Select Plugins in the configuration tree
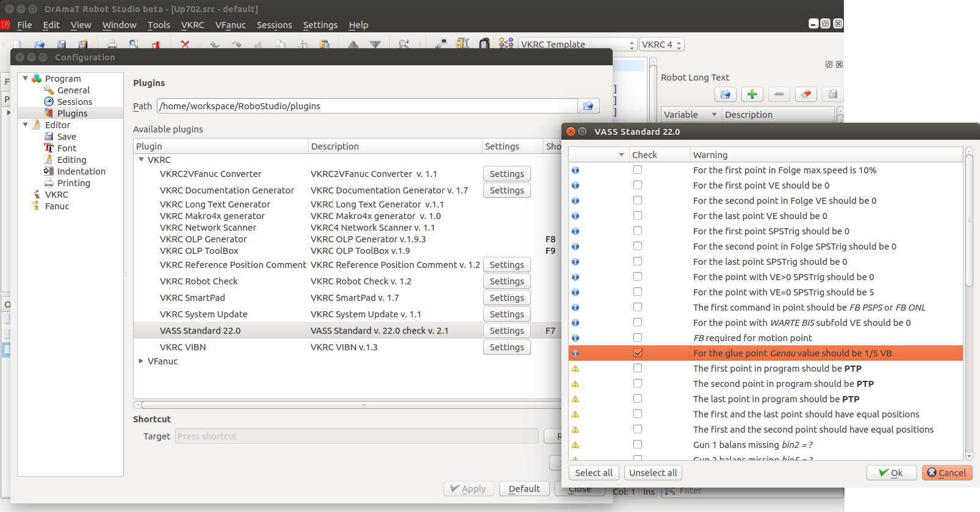 [x=72, y=114]
